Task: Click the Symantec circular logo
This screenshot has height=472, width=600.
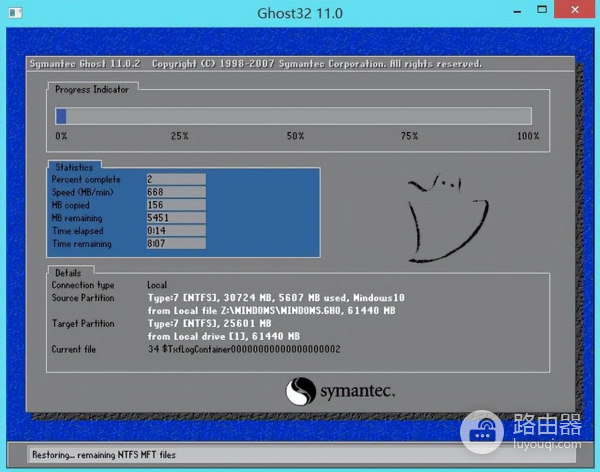Action: 301,390
